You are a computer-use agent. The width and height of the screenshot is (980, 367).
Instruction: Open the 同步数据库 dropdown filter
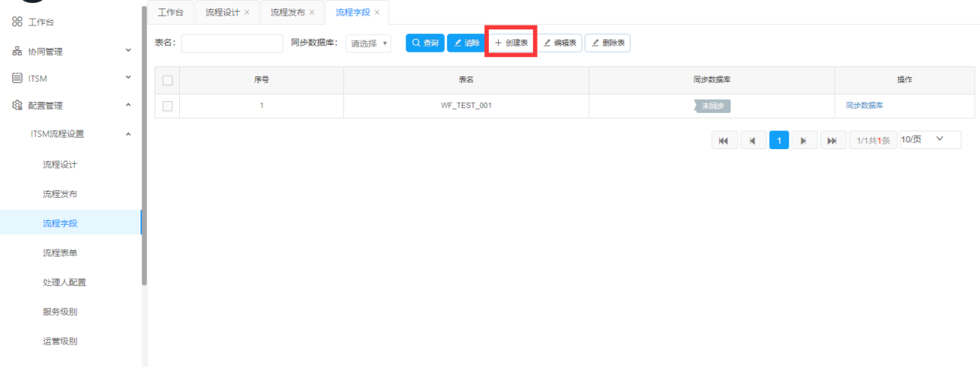pyautogui.click(x=368, y=43)
